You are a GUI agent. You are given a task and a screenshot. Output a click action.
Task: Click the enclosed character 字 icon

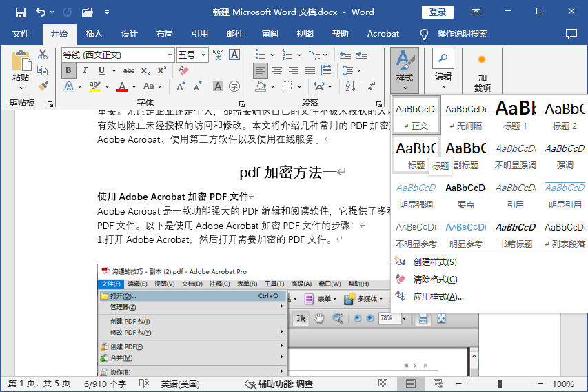(x=234, y=87)
